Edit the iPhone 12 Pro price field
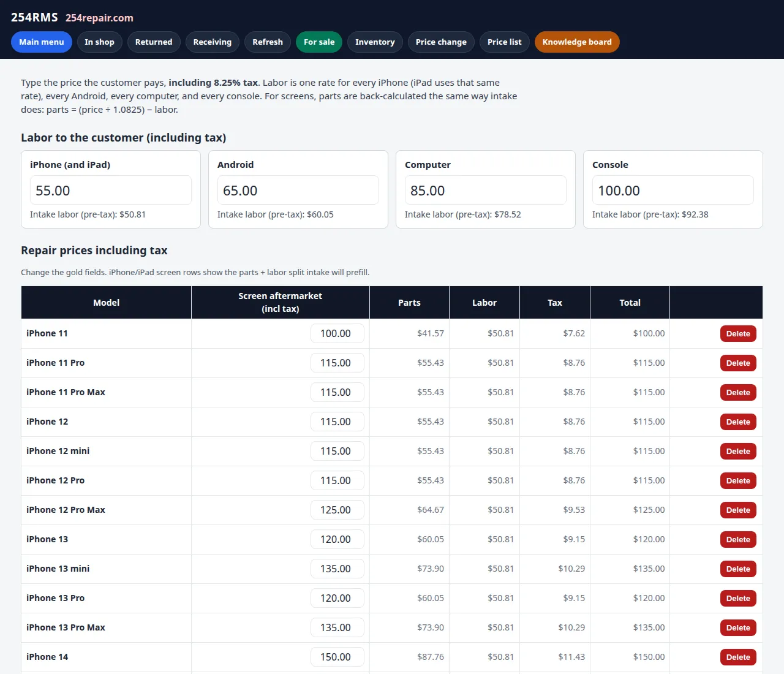The height and width of the screenshot is (674, 784). coord(337,480)
